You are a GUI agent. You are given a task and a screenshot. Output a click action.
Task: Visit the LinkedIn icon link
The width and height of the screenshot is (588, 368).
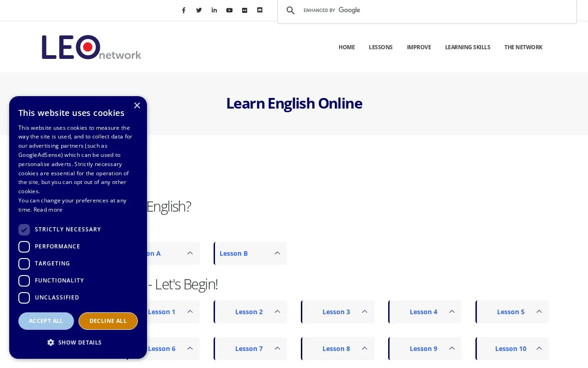pos(214,10)
